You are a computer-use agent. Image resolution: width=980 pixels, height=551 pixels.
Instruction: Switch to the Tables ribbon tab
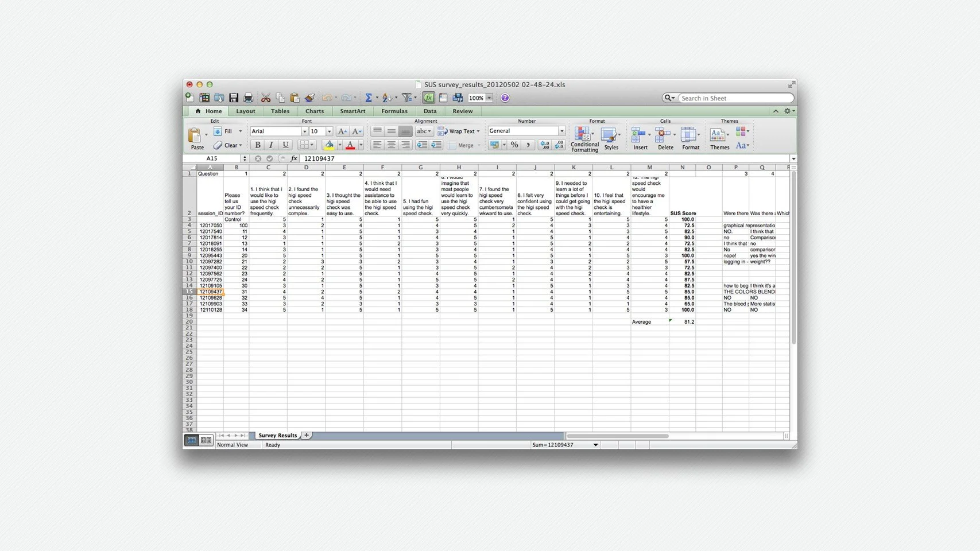[280, 111]
